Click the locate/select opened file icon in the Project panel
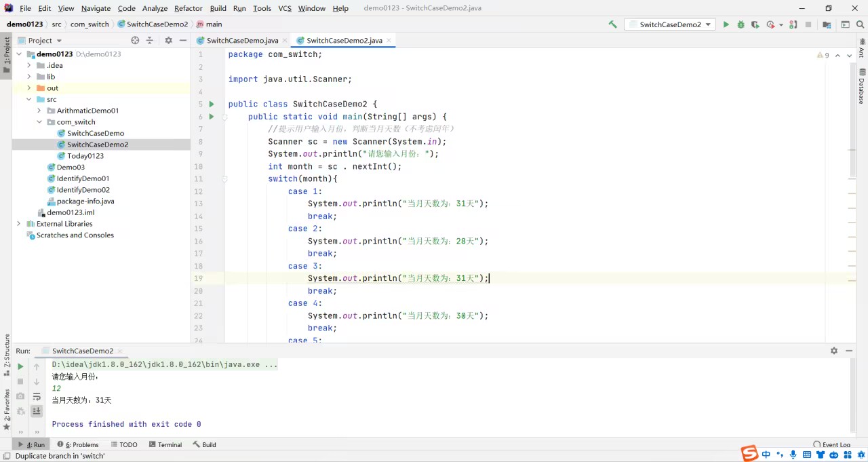Viewport: 868px width, 462px height. [135, 41]
